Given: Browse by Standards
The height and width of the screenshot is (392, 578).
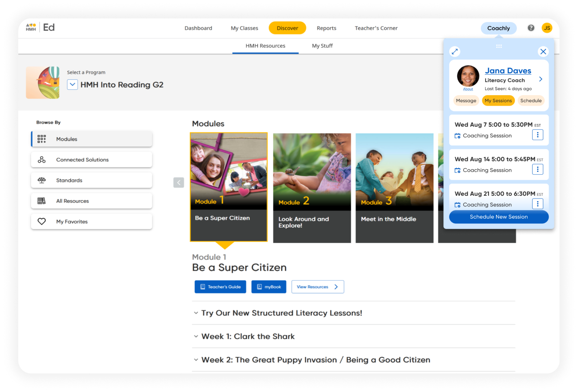Looking at the screenshot, I should click(92, 180).
